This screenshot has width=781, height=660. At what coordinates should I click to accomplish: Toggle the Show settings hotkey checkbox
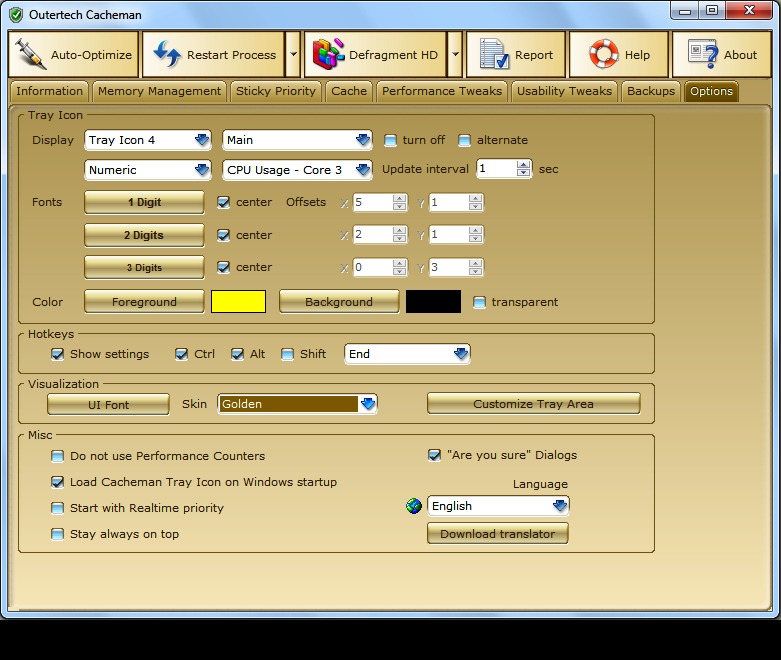coord(58,354)
